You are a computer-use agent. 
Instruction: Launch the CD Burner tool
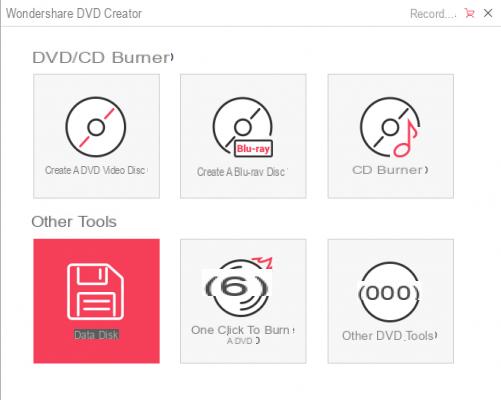point(390,136)
